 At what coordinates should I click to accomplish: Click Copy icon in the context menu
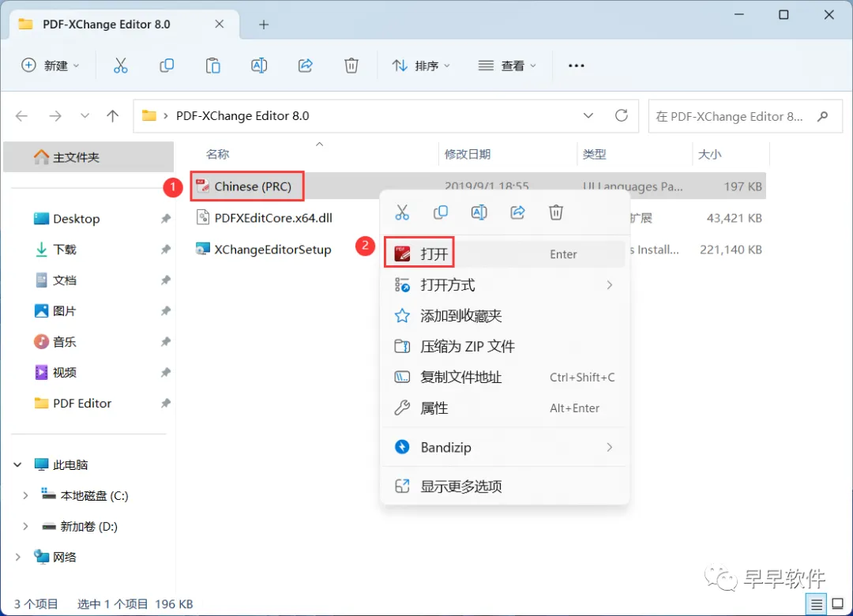coord(441,212)
